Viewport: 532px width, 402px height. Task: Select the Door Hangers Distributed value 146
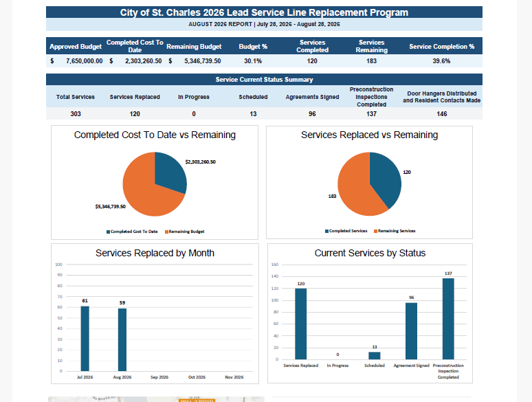point(442,114)
